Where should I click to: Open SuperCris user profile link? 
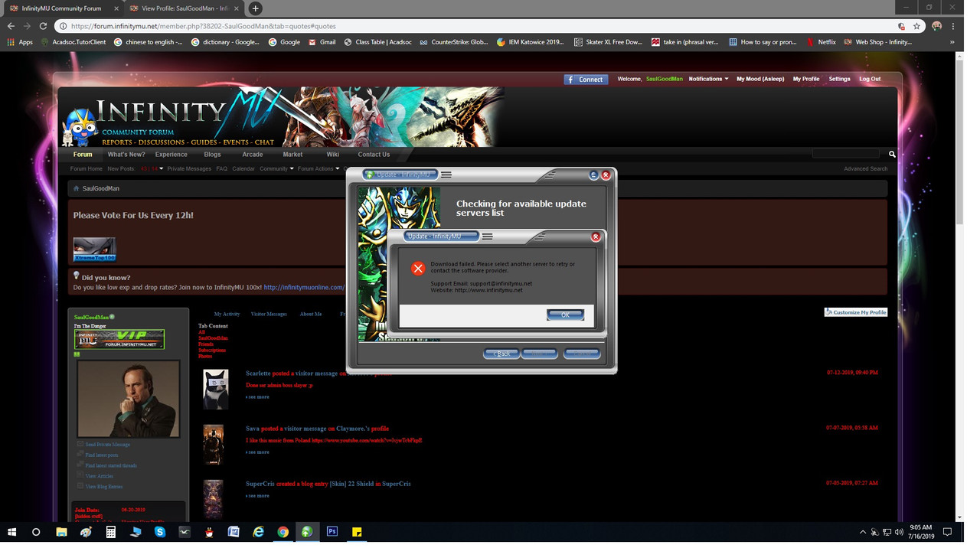[260, 484]
